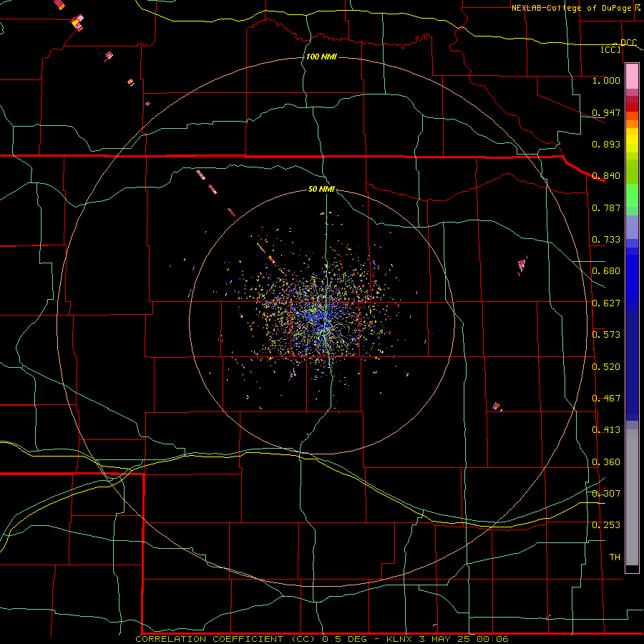Viewport: 644px width, 644px height.
Task: Click the Correlation Coefficient caption at bottom
Action: [322, 639]
